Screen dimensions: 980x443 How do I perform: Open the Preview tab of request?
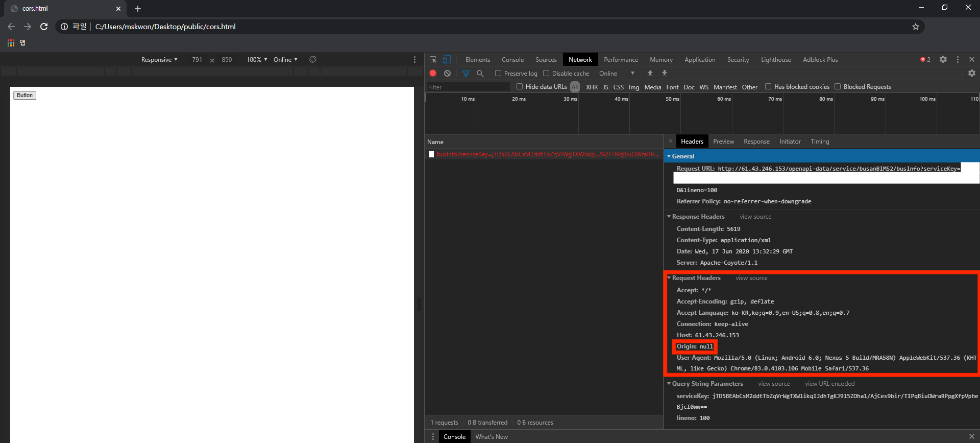coord(723,142)
